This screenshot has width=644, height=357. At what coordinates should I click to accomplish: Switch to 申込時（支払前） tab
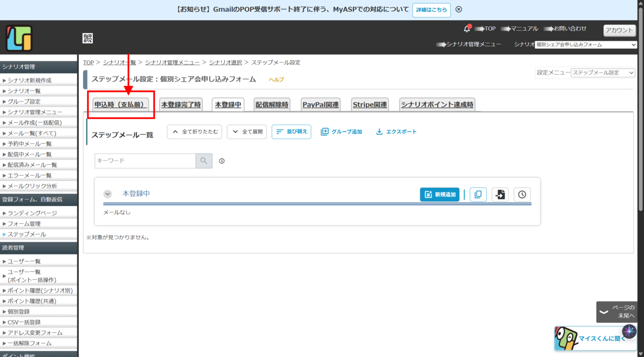pyautogui.click(x=121, y=105)
